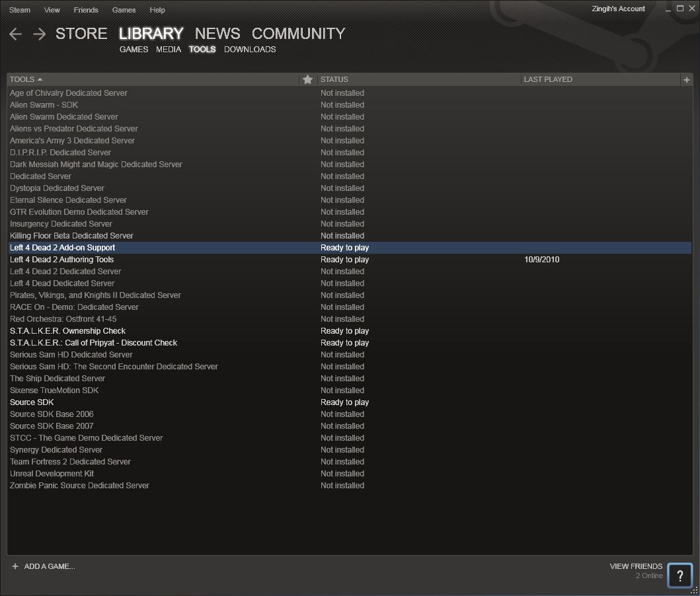The height and width of the screenshot is (596, 700).
Task: Sort by the Tools column header
Action: point(22,79)
